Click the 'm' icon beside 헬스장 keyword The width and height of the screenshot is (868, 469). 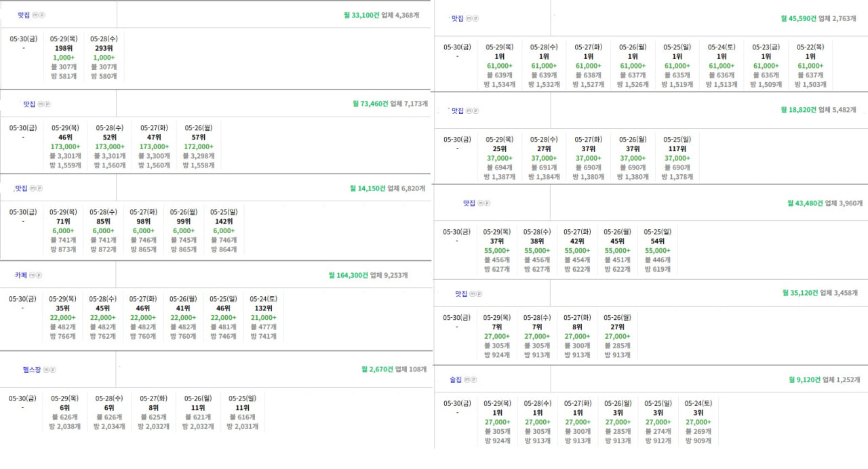point(47,370)
